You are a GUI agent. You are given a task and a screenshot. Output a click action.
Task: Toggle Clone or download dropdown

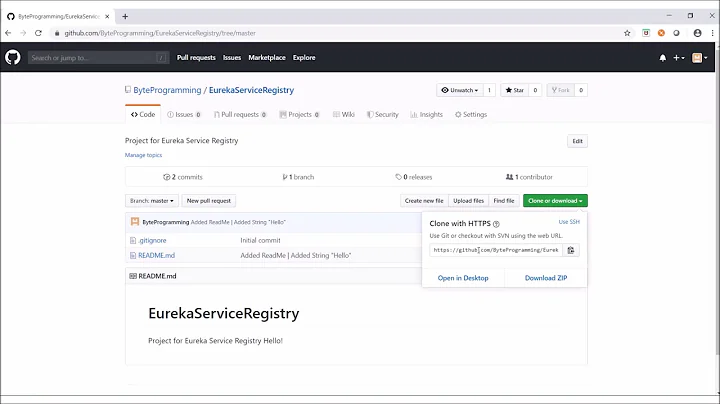(555, 201)
